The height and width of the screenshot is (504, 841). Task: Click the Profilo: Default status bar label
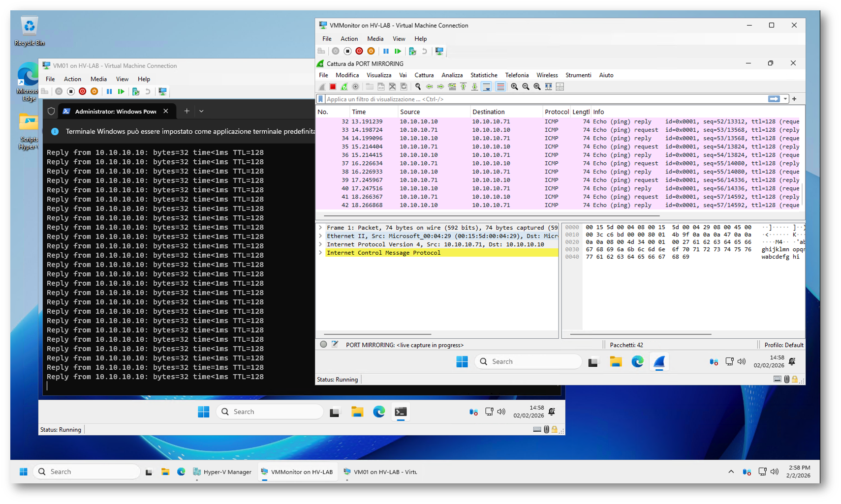783,345
